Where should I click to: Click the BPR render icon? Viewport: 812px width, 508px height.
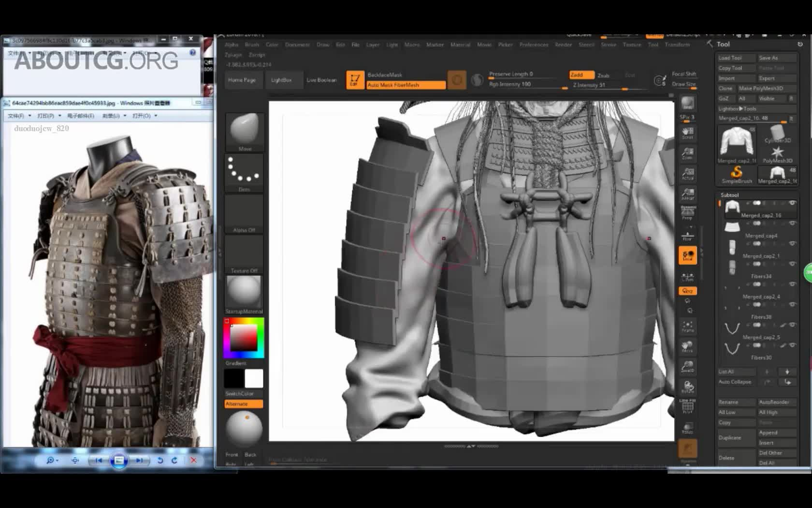pyautogui.click(x=687, y=103)
